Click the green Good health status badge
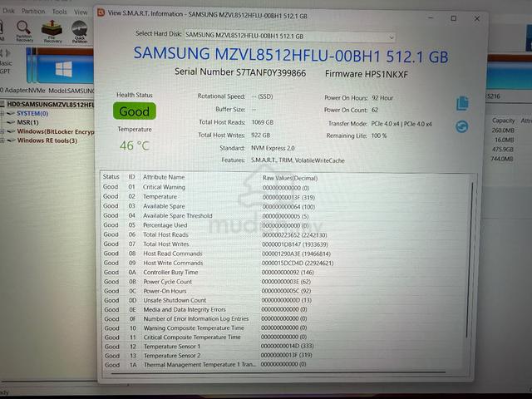 135,111
